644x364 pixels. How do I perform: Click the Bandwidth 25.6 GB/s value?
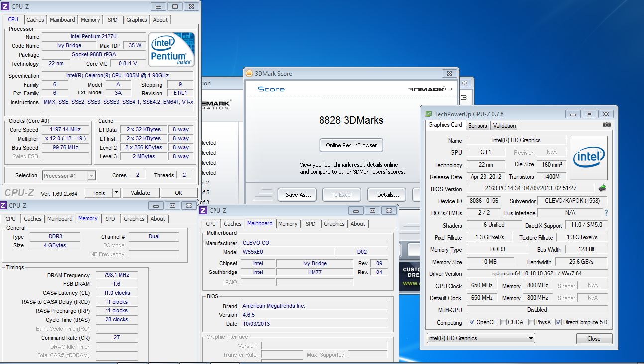click(x=581, y=262)
